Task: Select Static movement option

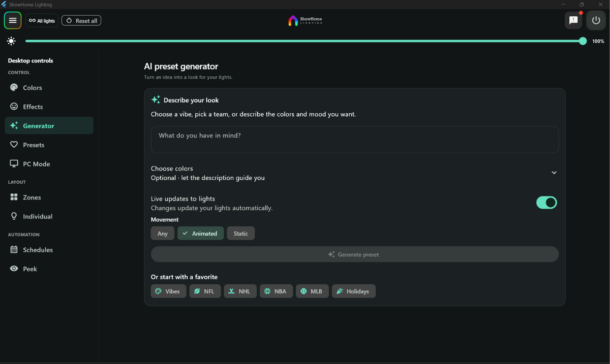Action: coord(241,234)
